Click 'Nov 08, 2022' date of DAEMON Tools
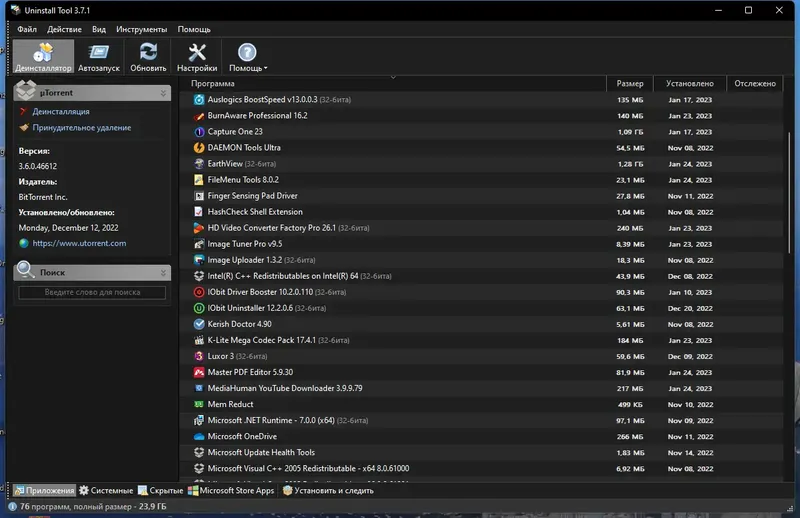 coord(690,148)
